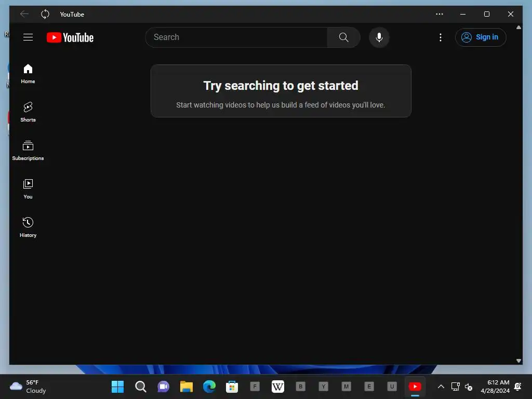Search with your voice microphone button
532x399 pixels.
pyautogui.click(x=379, y=37)
